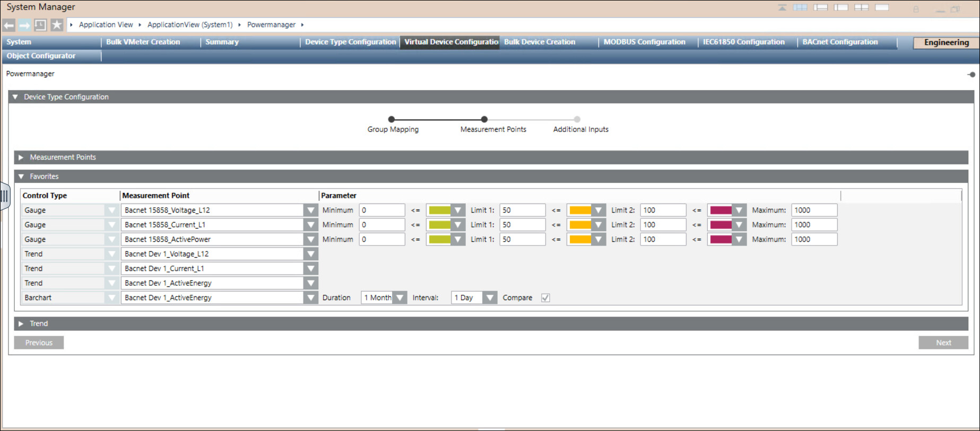The image size is (980, 431).
Task: Click the Maximum field for Bacnet 15858_Current_L1
Action: tap(814, 225)
